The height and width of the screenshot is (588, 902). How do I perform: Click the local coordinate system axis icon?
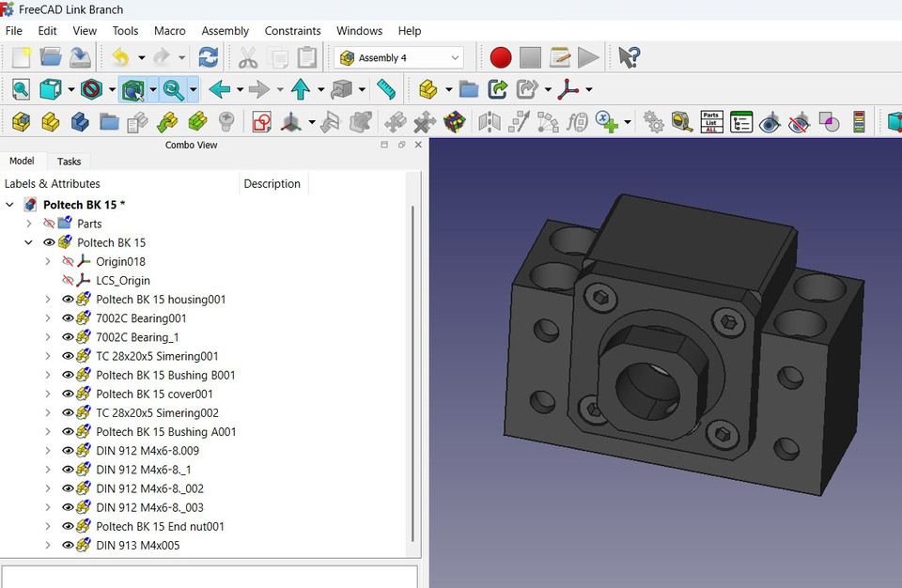point(568,90)
